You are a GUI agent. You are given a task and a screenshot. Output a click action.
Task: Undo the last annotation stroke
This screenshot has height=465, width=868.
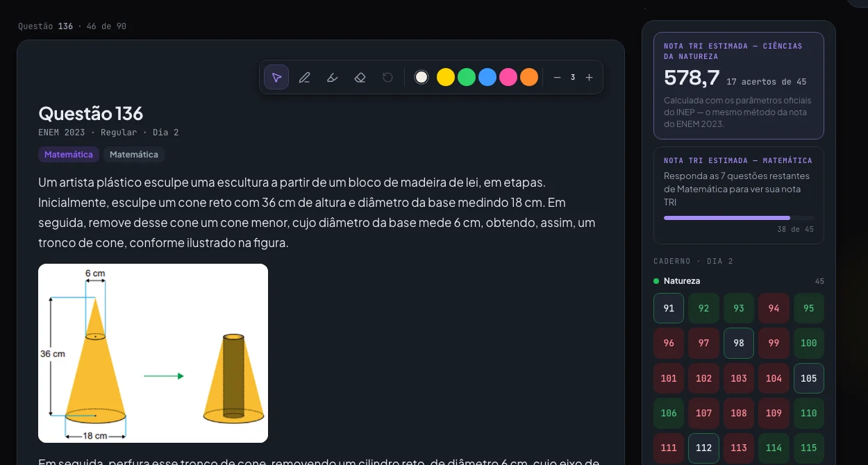click(387, 77)
